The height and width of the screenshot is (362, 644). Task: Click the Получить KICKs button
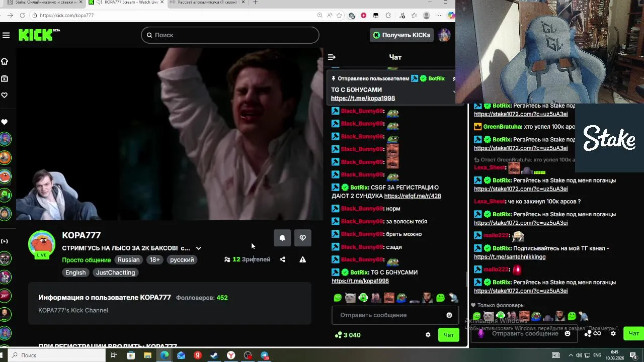(x=401, y=35)
